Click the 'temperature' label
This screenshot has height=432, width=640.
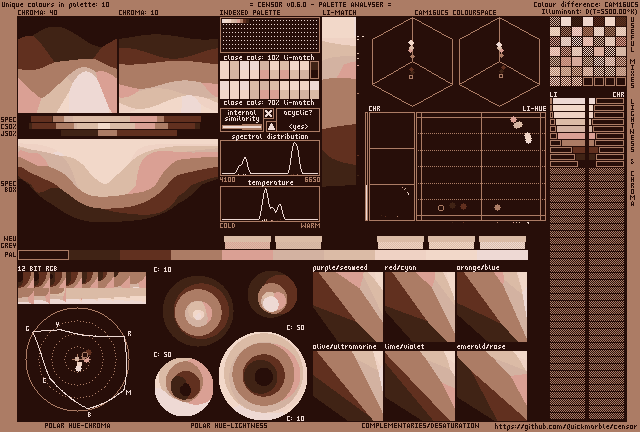(271, 183)
